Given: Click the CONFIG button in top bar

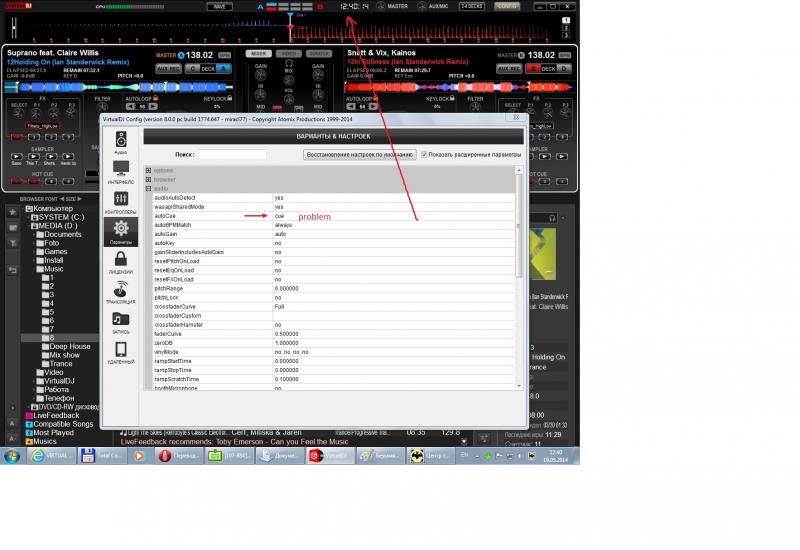Looking at the screenshot, I should [507, 6].
